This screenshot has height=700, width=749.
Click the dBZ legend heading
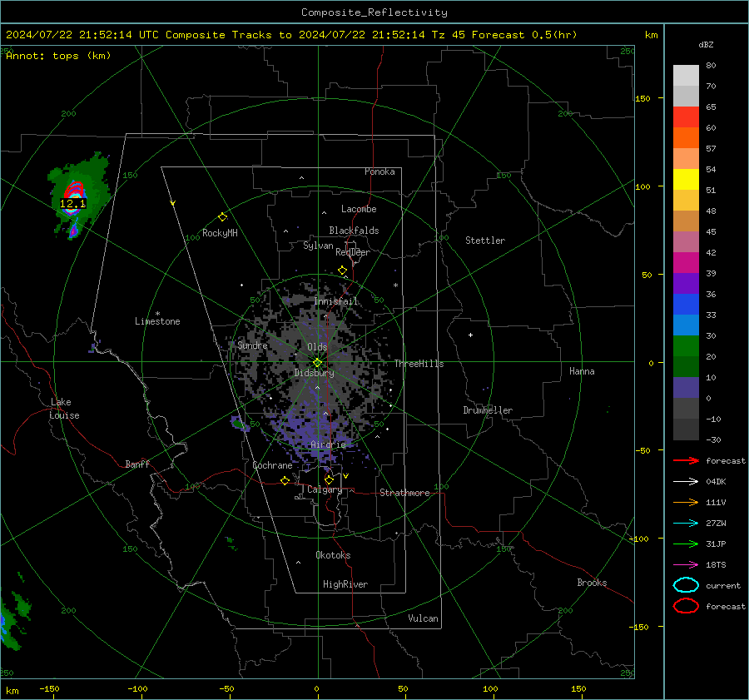coord(706,45)
